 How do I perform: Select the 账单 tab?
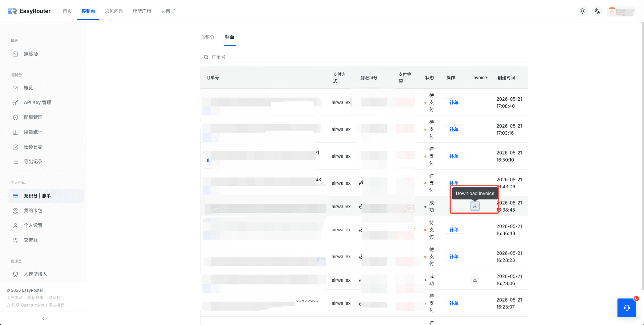230,37
